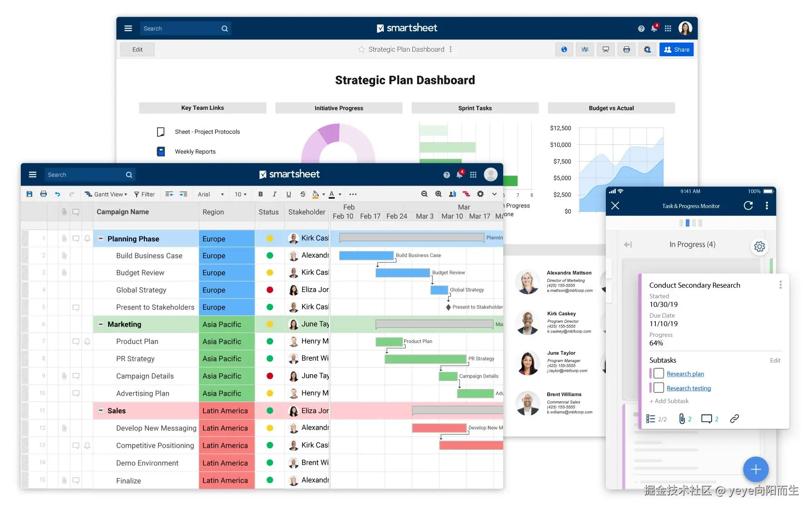Start presentation mode on Dashboard toolbar
Image resolution: width=812 pixels, height=510 pixels.
pos(606,49)
